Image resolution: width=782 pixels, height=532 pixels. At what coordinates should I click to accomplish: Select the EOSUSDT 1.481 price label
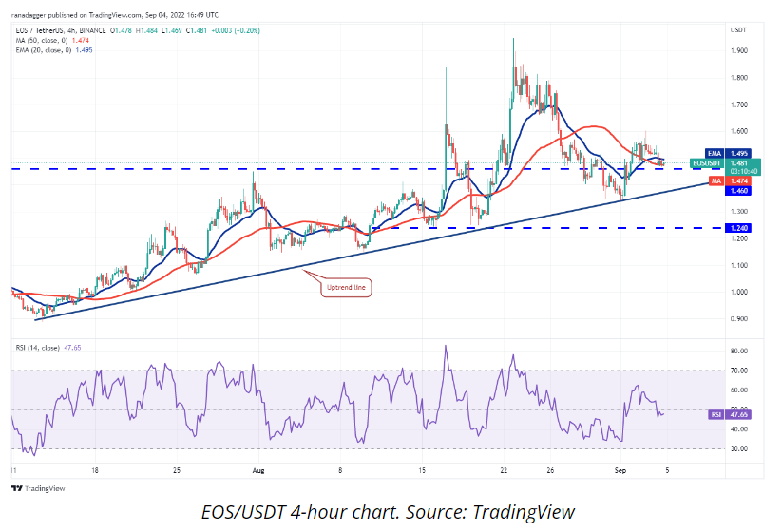click(726, 163)
